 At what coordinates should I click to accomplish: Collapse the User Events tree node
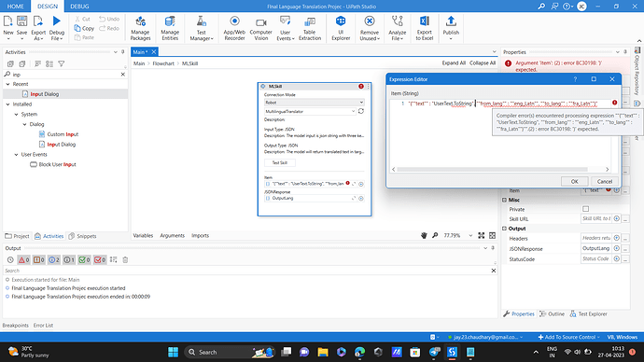pos(16,154)
